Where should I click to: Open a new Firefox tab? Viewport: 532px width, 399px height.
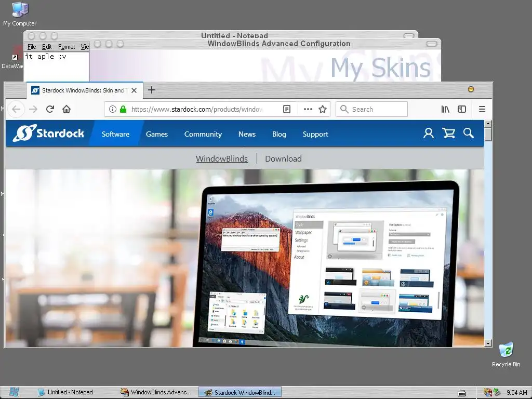[x=152, y=90]
